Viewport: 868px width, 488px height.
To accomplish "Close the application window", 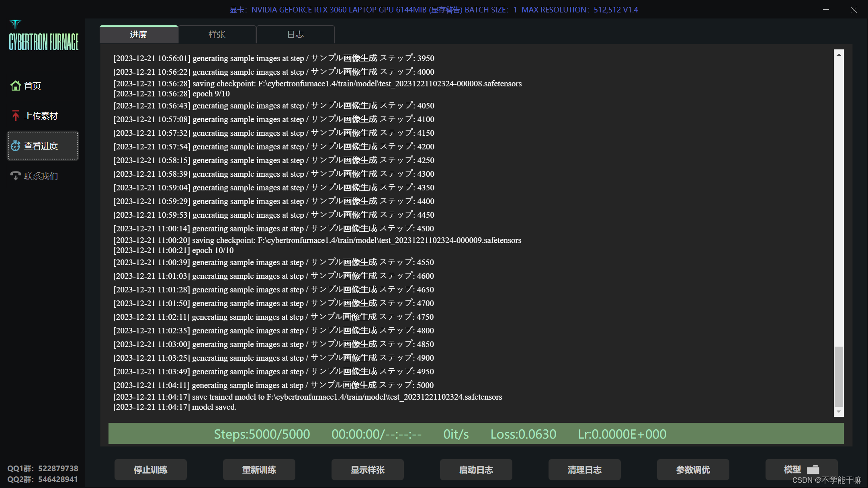I will click(x=854, y=10).
